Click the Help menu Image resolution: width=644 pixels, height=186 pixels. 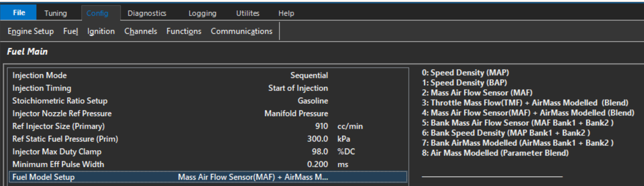tap(286, 13)
